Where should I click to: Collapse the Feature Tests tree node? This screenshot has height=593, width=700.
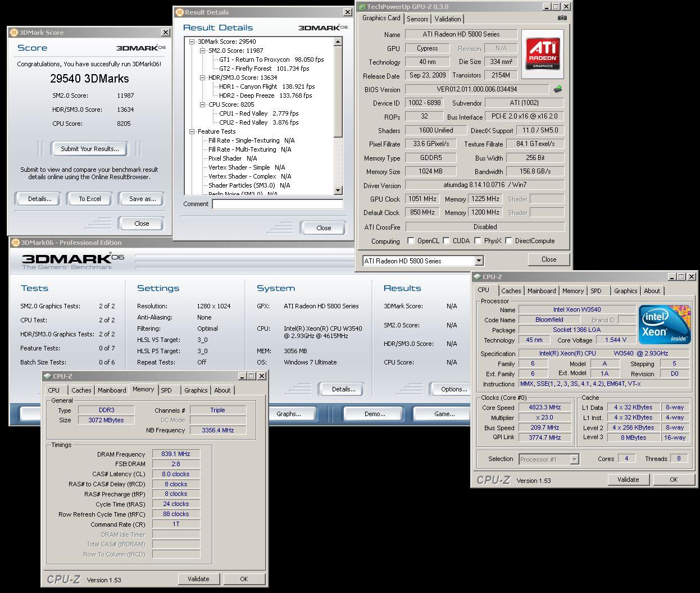pyautogui.click(x=192, y=131)
